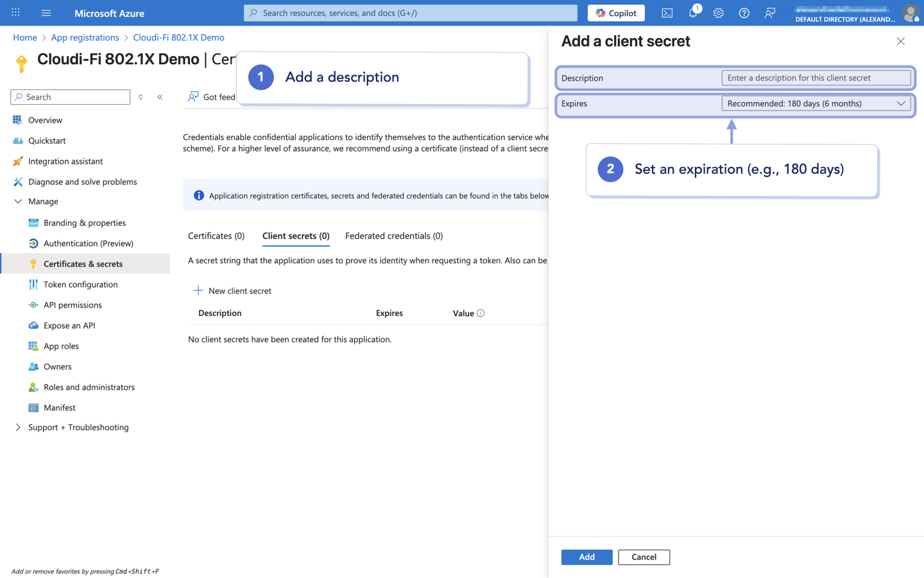
Task: Click New client secret
Action: tap(232, 291)
